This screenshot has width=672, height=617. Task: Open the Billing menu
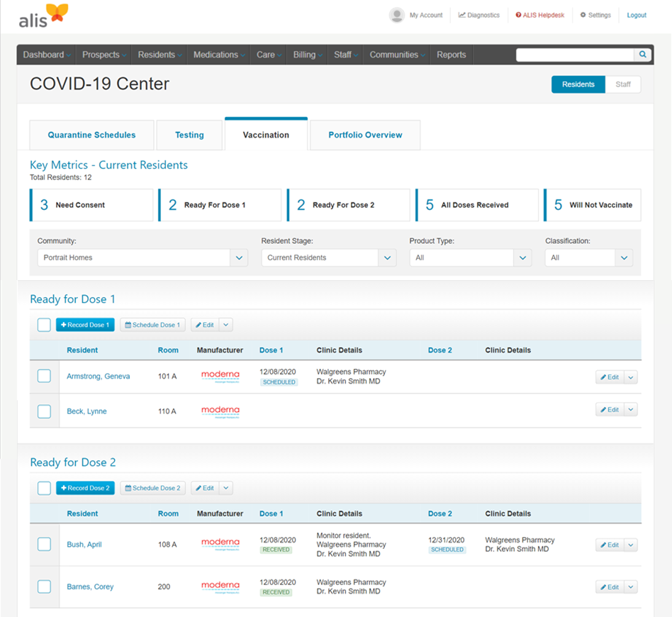click(x=307, y=55)
